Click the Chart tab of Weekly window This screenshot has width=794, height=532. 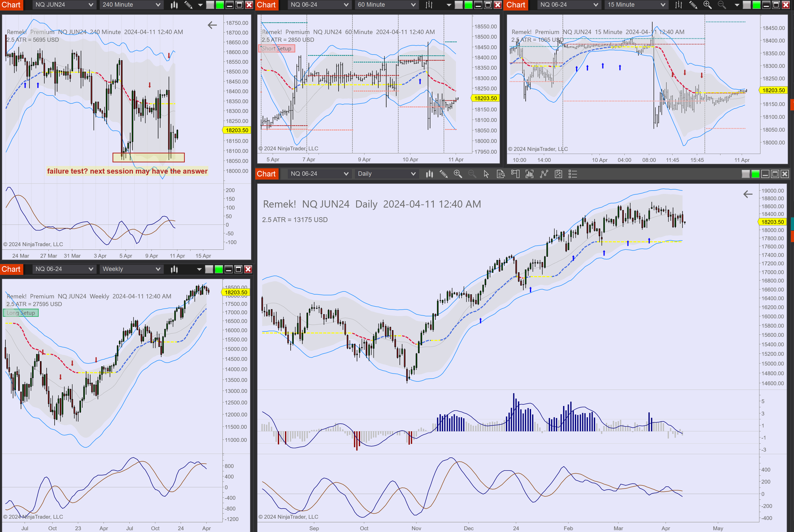click(x=11, y=269)
